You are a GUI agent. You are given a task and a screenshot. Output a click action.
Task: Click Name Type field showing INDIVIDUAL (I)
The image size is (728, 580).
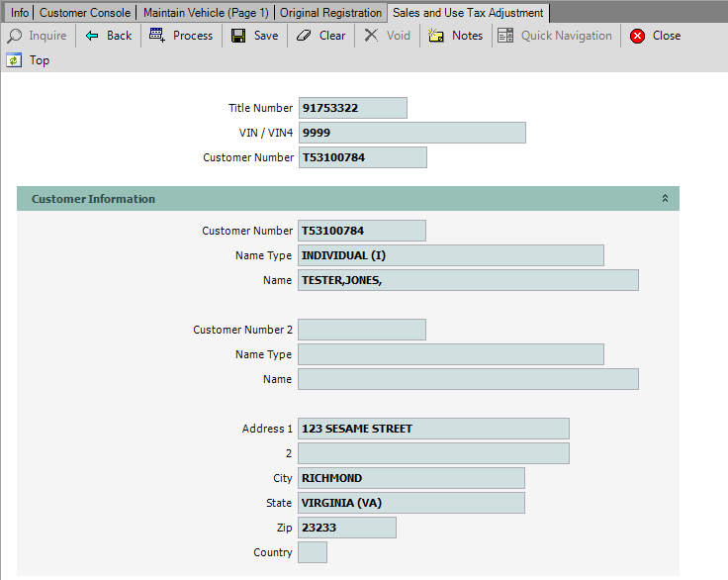[x=451, y=255]
